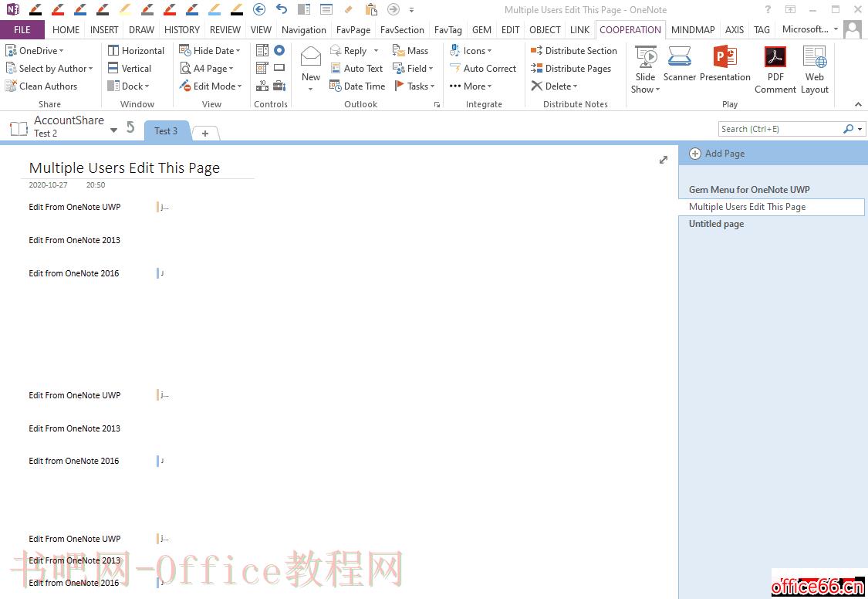Open the Field dropdown
The height and width of the screenshot is (599, 868).
(413, 68)
